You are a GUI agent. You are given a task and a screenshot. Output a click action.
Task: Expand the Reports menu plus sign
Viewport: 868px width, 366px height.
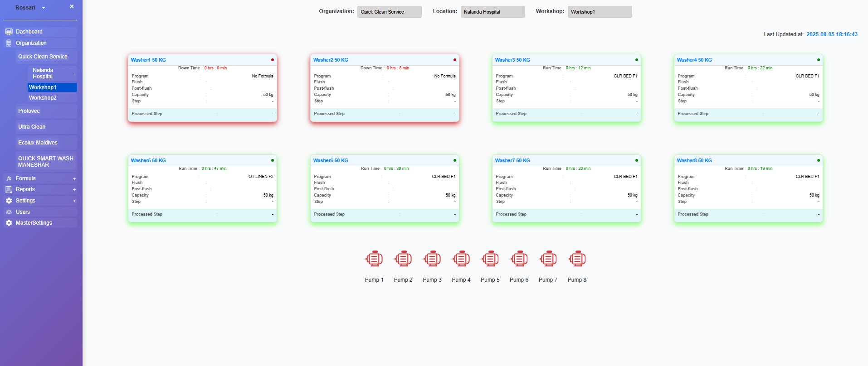(x=74, y=189)
